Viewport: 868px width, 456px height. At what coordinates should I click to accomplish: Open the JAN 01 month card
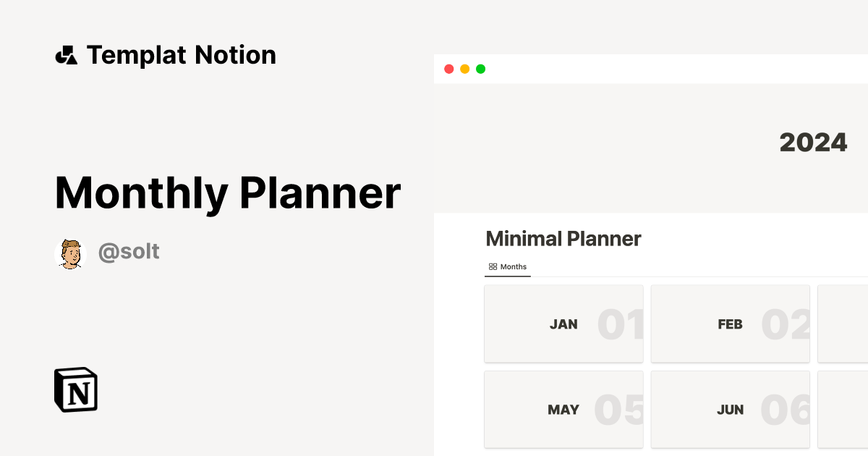tap(563, 324)
